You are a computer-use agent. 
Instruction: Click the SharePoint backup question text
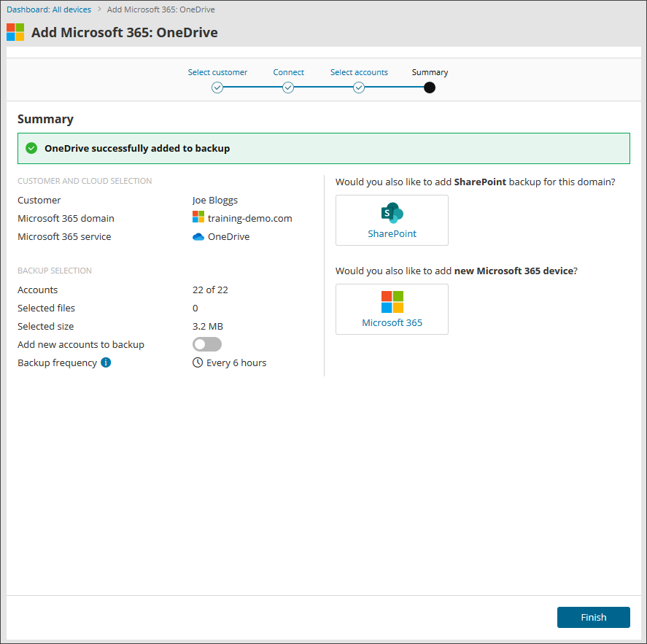click(x=476, y=182)
